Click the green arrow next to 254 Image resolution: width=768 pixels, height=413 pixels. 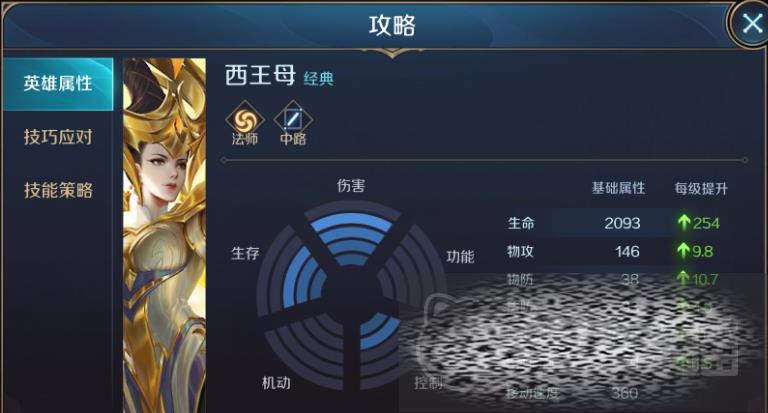[684, 223]
